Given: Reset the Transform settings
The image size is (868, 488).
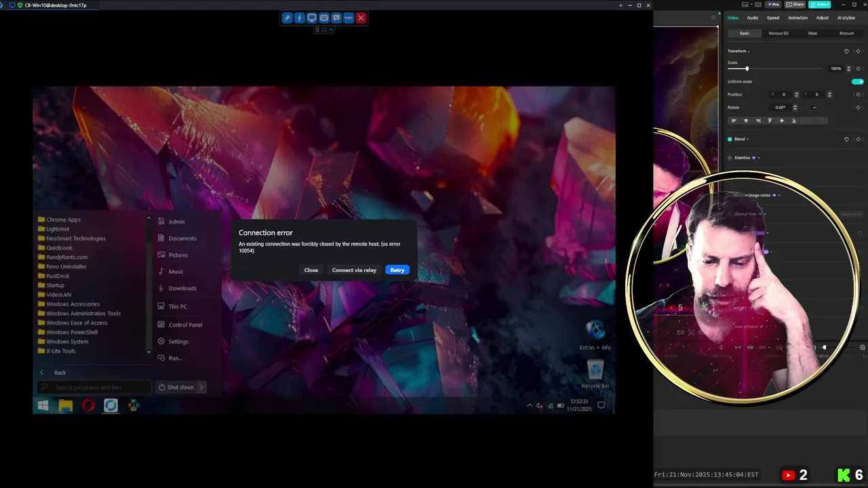Looking at the screenshot, I should pos(846,51).
